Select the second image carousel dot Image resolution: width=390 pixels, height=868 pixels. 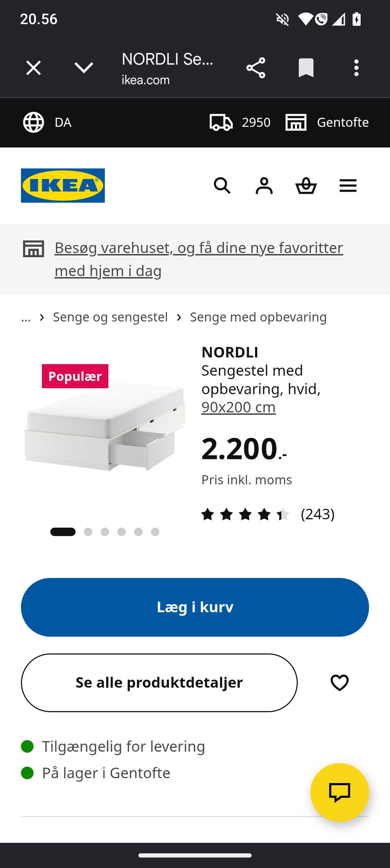pyautogui.click(x=88, y=532)
